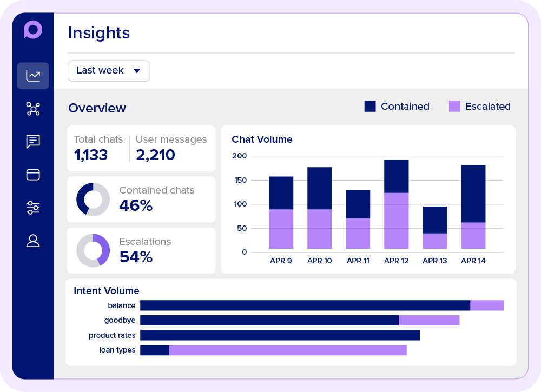Click the balance intent volume bar
Viewport: 541px width, 392px height.
coord(322,305)
